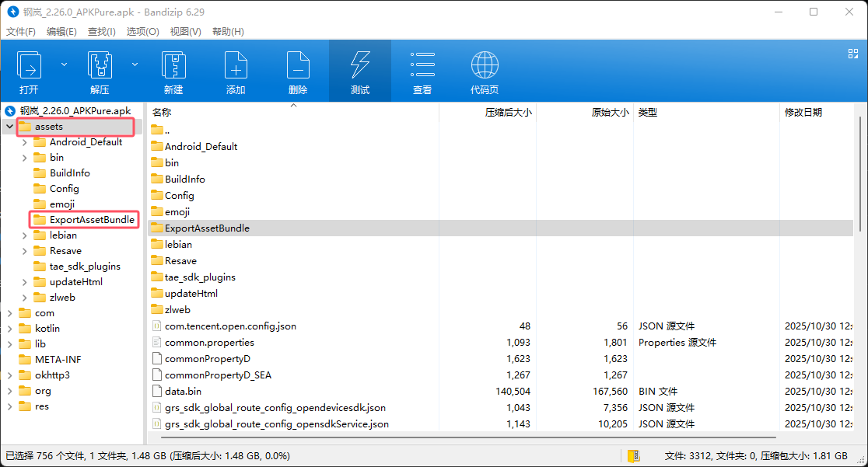Open the dropdown arrow next to 打开
The height and width of the screenshot is (467, 868).
65,64
